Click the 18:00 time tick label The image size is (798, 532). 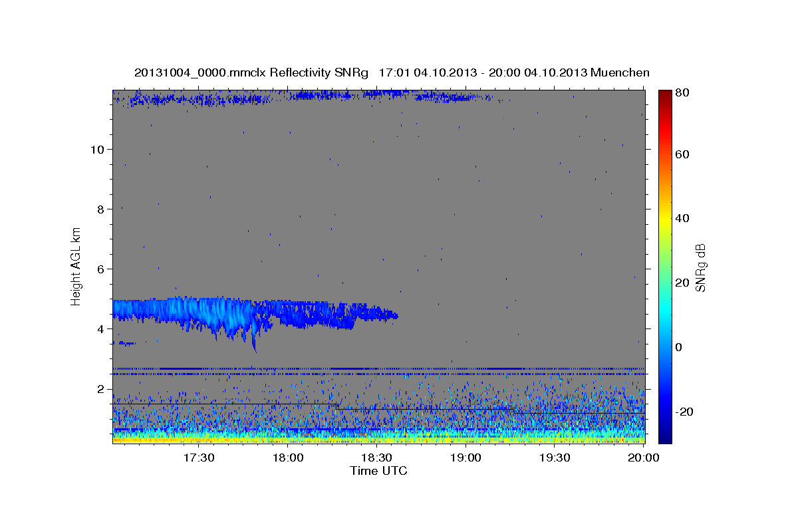[x=288, y=458]
